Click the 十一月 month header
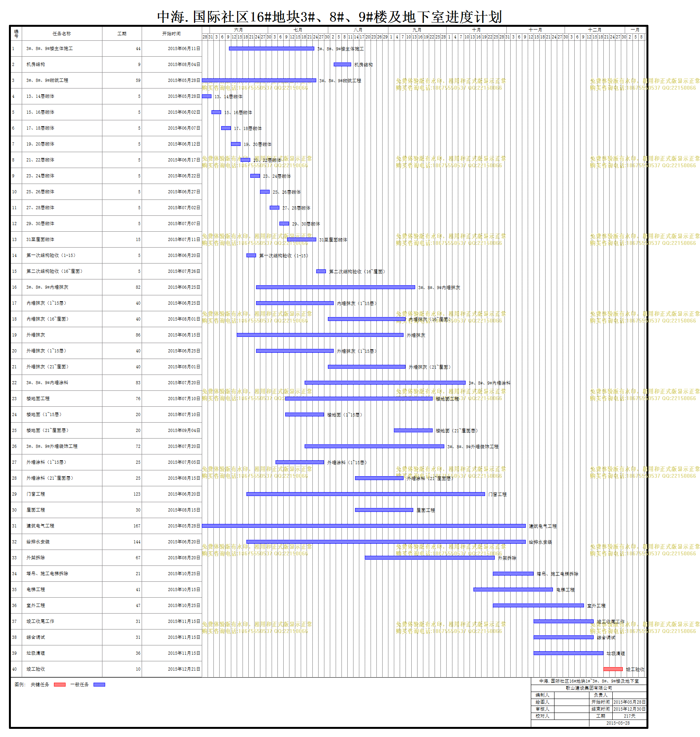 click(x=535, y=30)
